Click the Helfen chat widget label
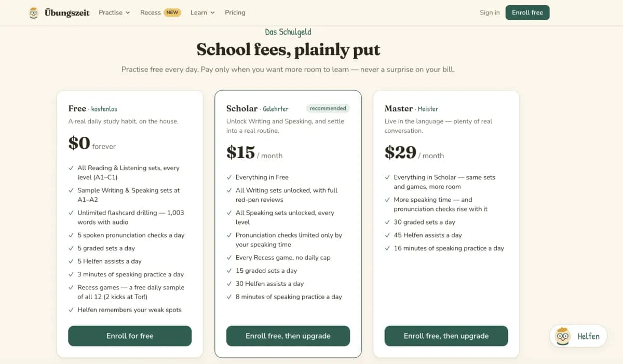Screen dimensions: 623x364 [589, 337]
